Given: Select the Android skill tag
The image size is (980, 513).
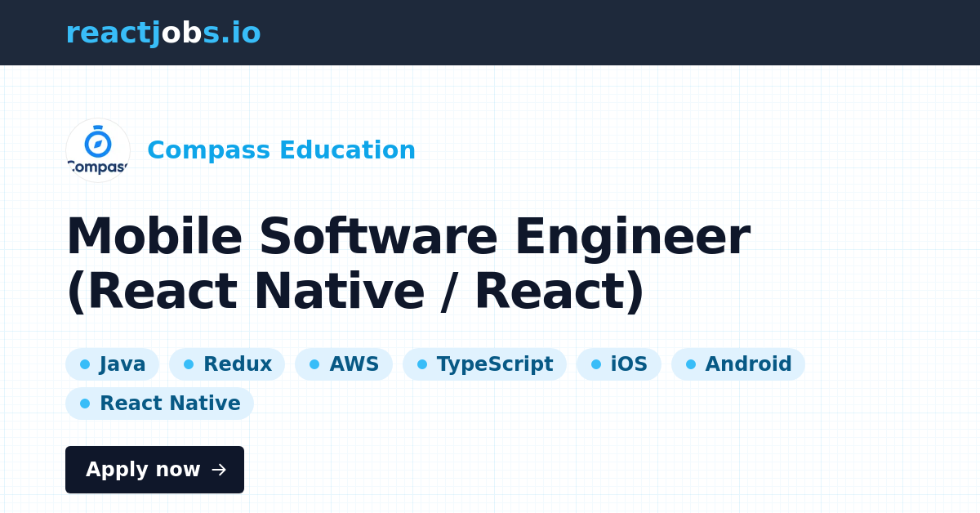Looking at the screenshot, I should pyautogui.click(x=737, y=364).
